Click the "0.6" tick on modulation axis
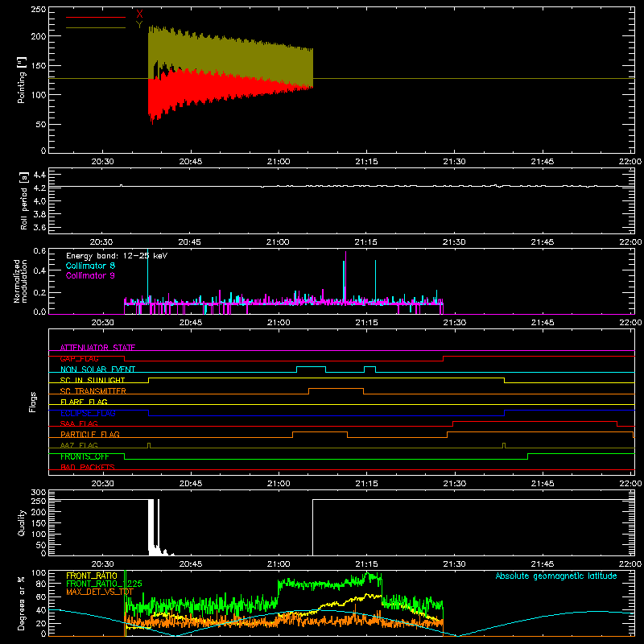 click(39, 250)
